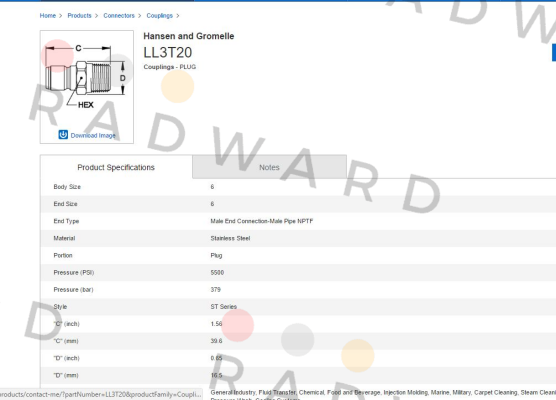The width and height of the screenshot is (556, 400).
Task: Select the End Size row label
Action: (x=65, y=204)
